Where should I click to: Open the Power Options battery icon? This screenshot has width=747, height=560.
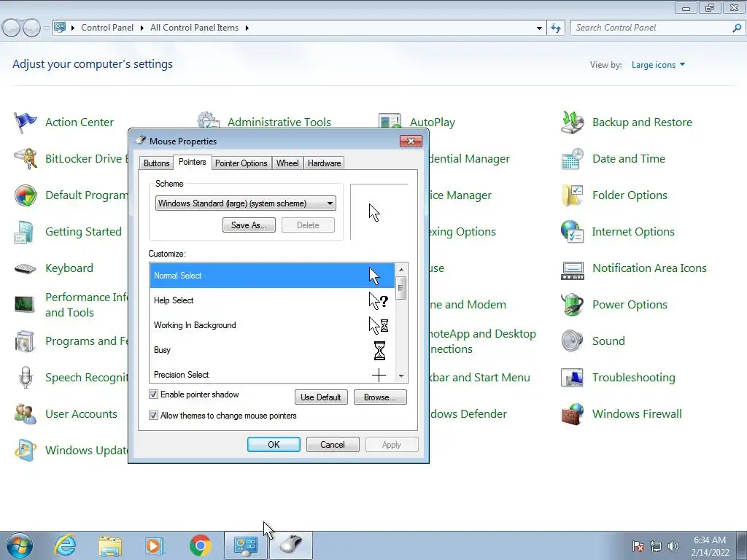[x=572, y=305]
